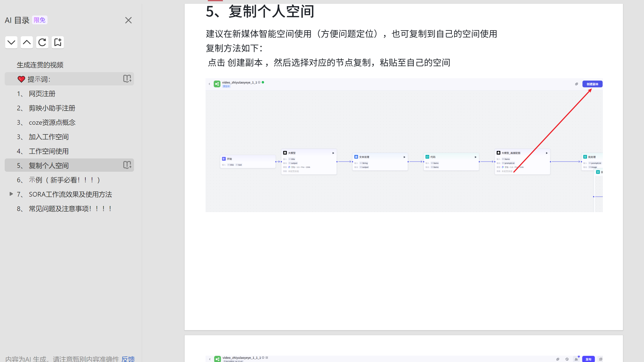Image resolution: width=644 pixels, height=362 pixels.
Task: Click the 限免 badge next to AI 目录
Action: [x=39, y=20]
